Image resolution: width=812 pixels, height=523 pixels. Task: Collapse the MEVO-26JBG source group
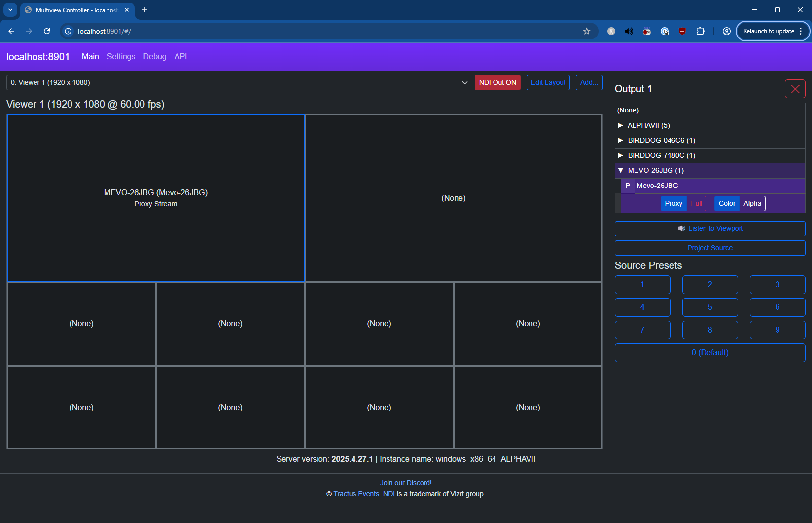tap(710, 170)
